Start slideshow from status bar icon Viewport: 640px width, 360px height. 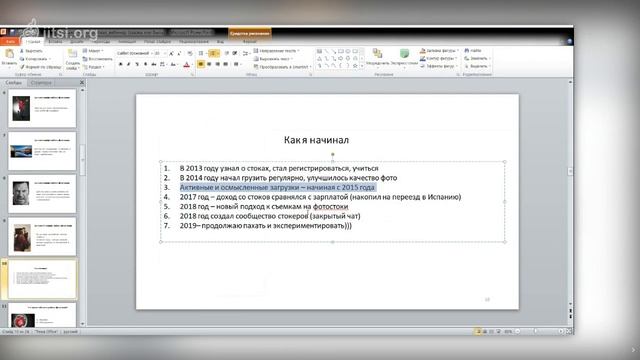click(x=498, y=331)
